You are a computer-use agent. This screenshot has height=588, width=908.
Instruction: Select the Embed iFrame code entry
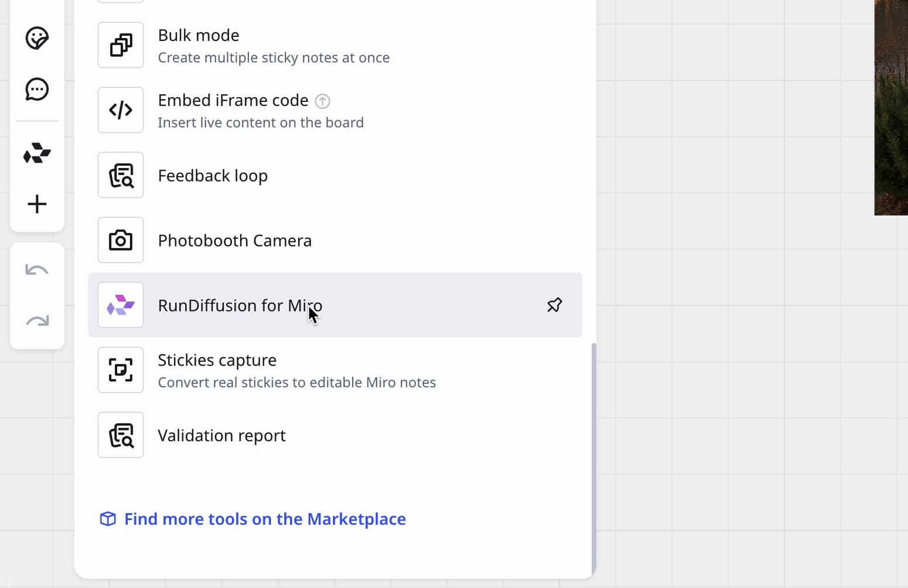pyautogui.click(x=335, y=110)
